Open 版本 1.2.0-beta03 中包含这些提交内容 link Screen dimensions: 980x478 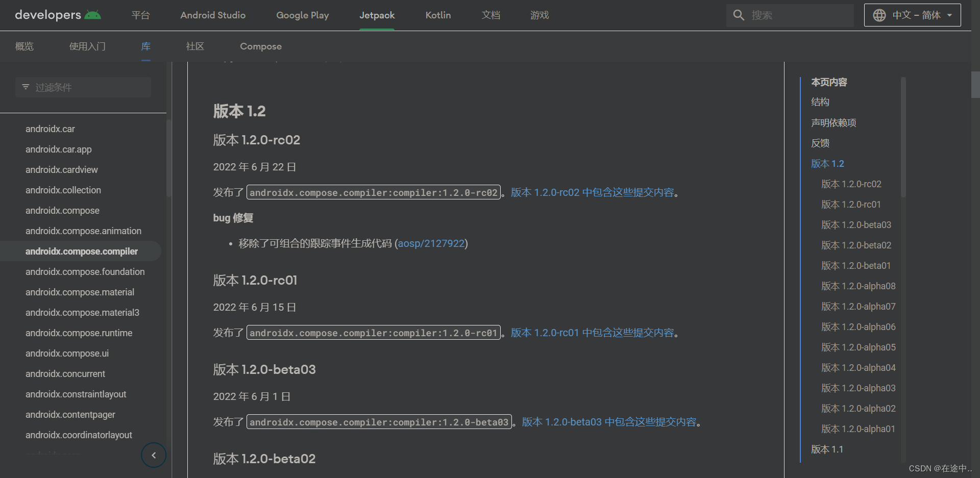[609, 422]
